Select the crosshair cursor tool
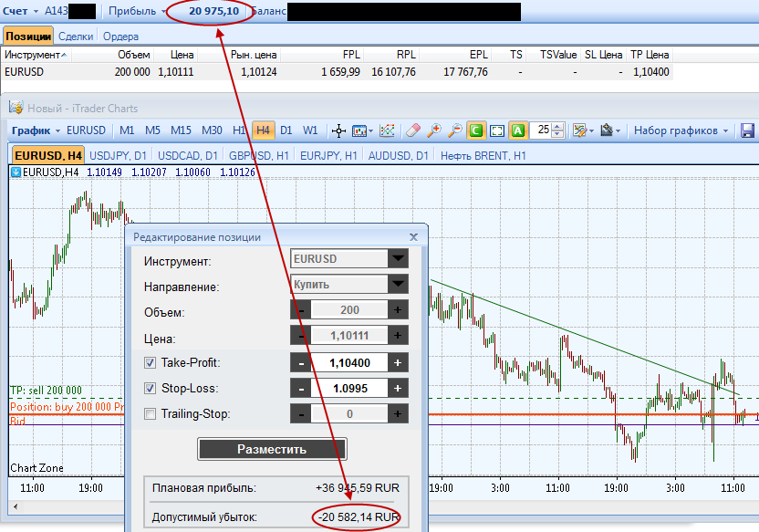 pyautogui.click(x=338, y=130)
